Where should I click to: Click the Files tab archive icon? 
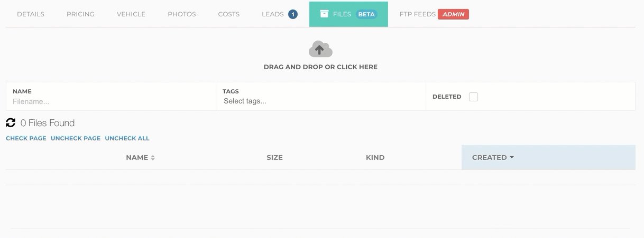pyautogui.click(x=324, y=14)
